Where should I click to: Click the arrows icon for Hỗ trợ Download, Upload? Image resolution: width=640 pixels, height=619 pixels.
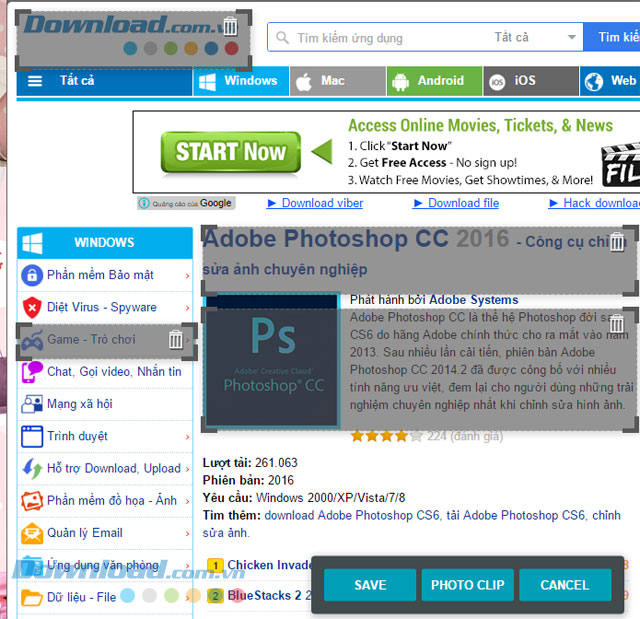[32, 468]
